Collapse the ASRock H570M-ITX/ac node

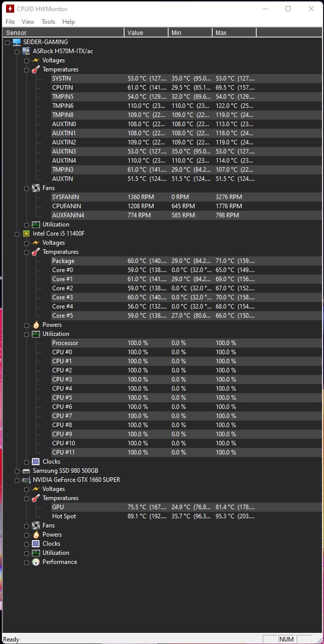coord(17,52)
